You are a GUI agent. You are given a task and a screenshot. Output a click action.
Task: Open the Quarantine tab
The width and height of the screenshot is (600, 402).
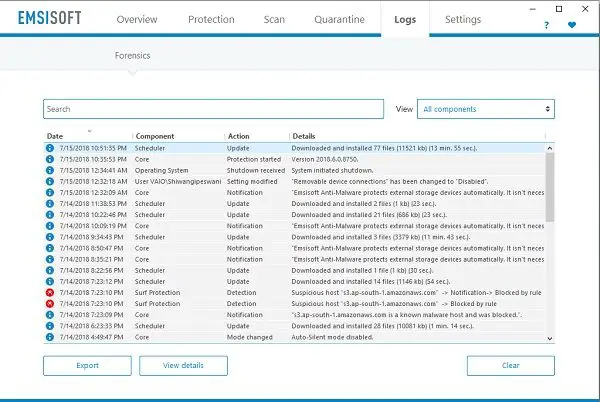[x=339, y=20]
